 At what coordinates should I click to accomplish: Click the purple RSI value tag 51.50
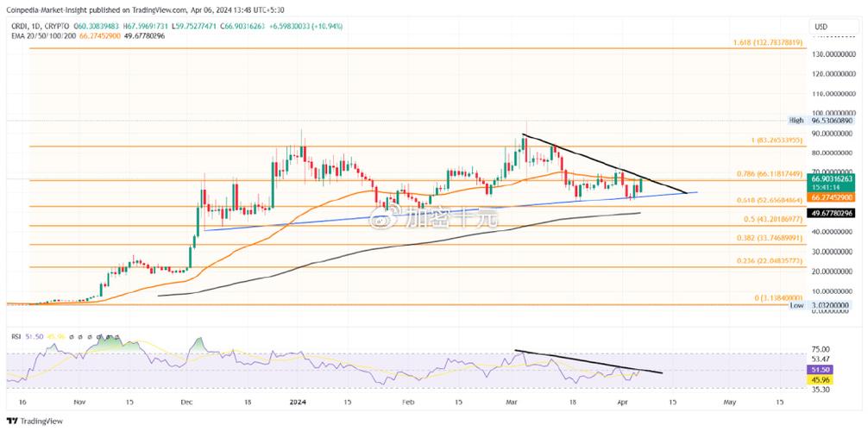[x=819, y=368]
